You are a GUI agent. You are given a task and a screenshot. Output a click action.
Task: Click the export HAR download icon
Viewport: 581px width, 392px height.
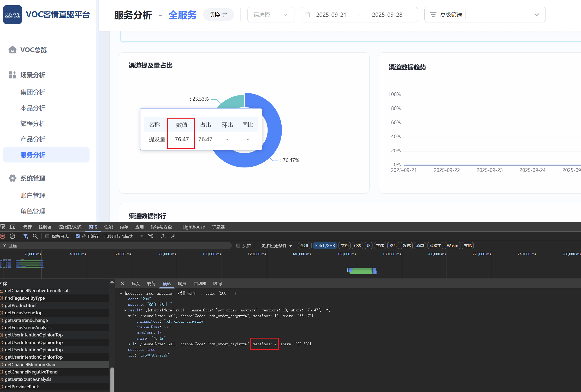click(173, 236)
